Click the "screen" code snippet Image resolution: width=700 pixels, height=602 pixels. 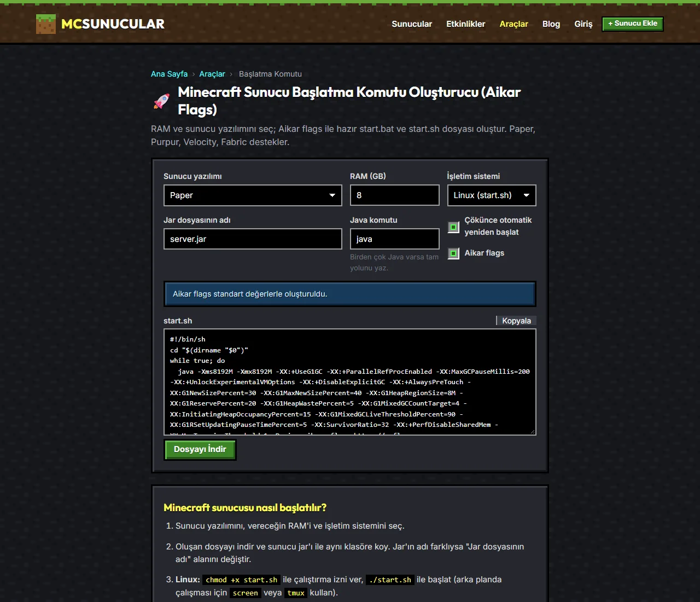pos(245,593)
